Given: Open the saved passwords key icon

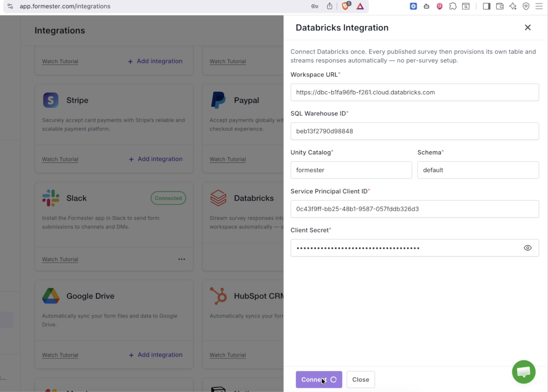Looking at the screenshot, I should pos(315,6).
